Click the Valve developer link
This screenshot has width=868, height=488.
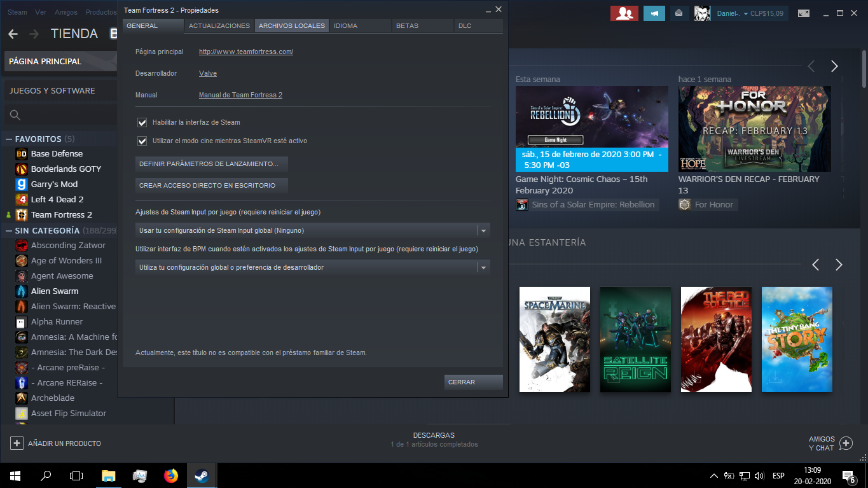pos(208,73)
